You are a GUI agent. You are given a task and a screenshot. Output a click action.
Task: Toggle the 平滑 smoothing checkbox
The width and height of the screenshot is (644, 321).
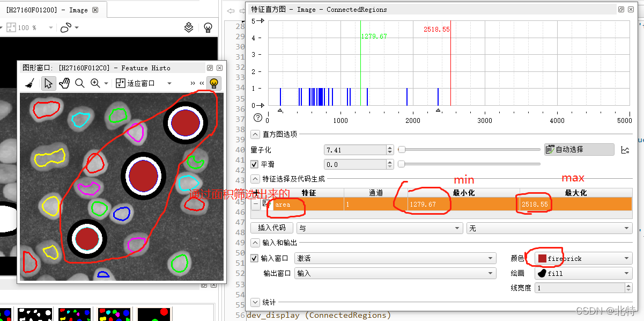click(255, 164)
